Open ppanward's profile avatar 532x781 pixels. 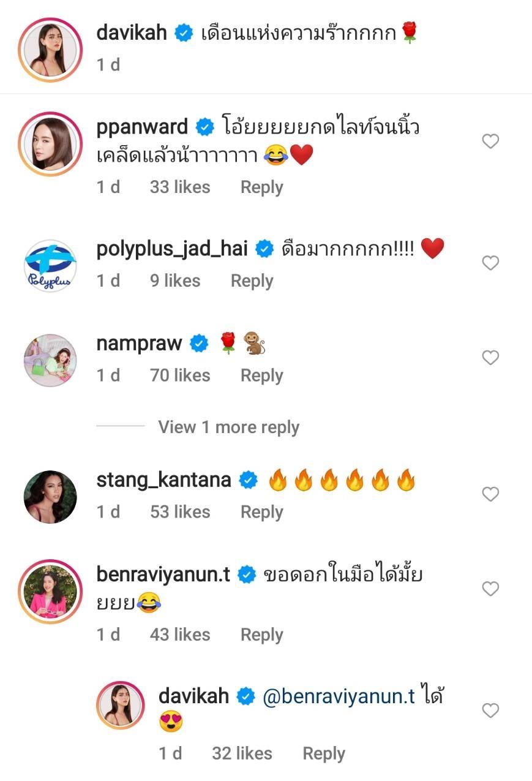tap(50, 144)
